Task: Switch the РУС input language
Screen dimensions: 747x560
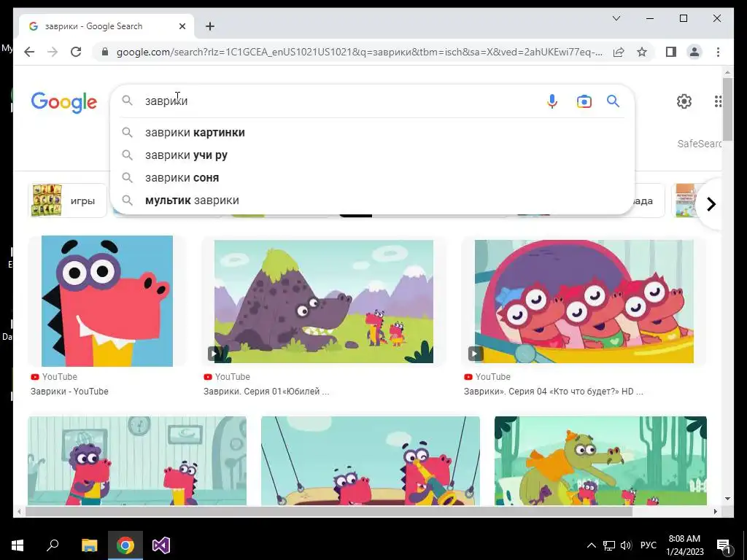Action: click(x=648, y=545)
